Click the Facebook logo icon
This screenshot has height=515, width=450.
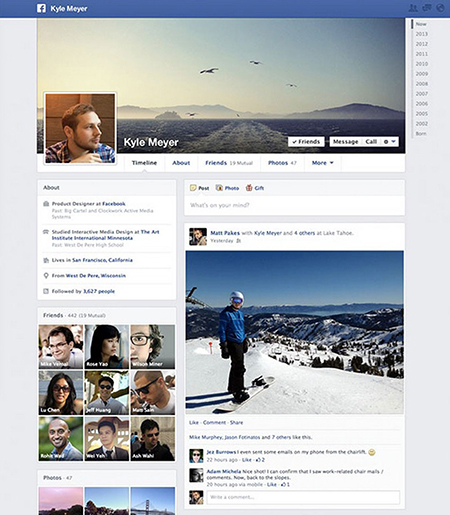[41, 8]
